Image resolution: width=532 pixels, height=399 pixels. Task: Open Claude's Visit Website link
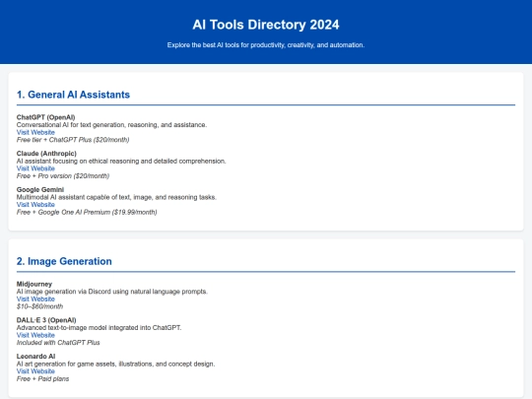35,168
